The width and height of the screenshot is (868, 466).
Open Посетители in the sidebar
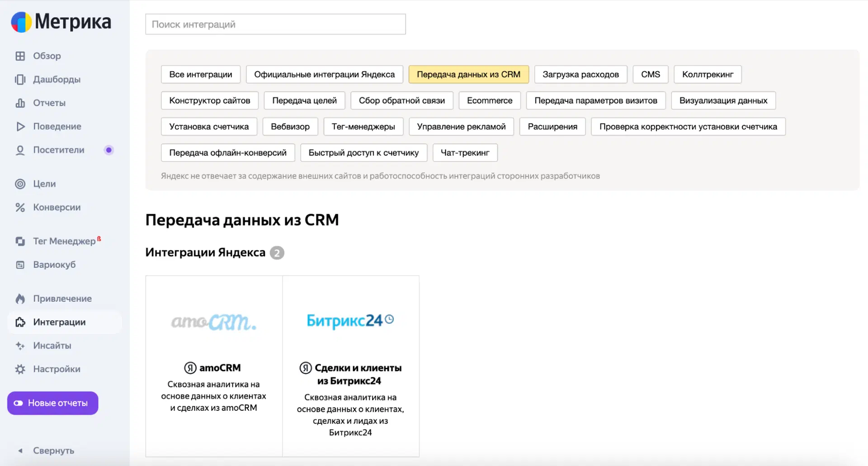(x=59, y=150)
